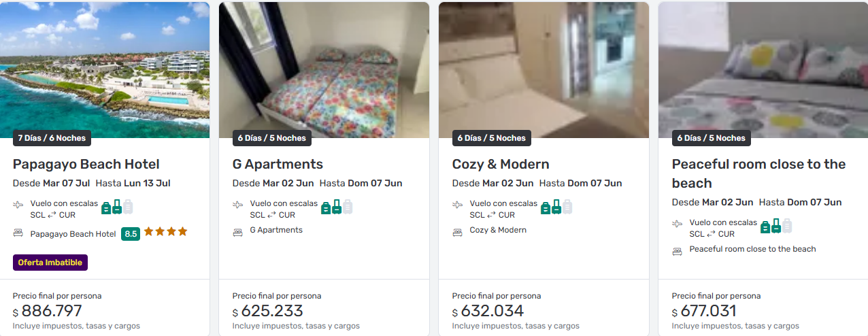Viewport: 868px width, 336px height.
Task: Select the Cozy & Modern package title
Action: [x=501, y=165]
